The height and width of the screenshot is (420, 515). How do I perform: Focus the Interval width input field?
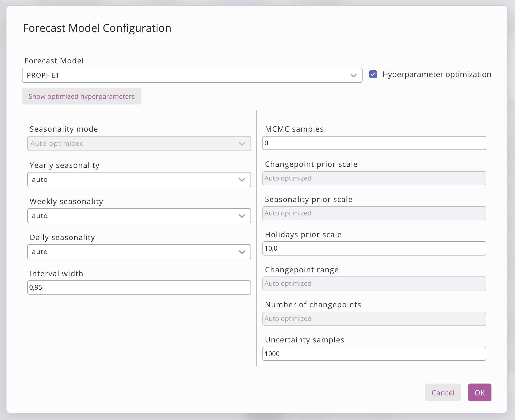[139, 287]
